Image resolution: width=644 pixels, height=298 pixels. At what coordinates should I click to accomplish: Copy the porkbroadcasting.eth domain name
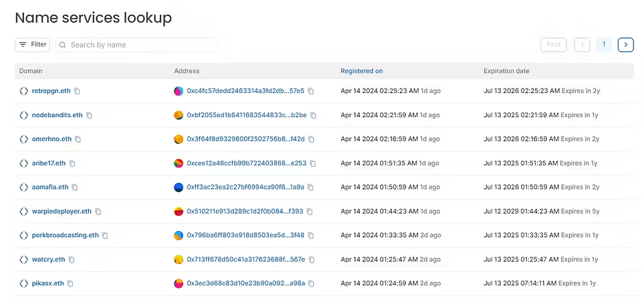tap(105, 236)
